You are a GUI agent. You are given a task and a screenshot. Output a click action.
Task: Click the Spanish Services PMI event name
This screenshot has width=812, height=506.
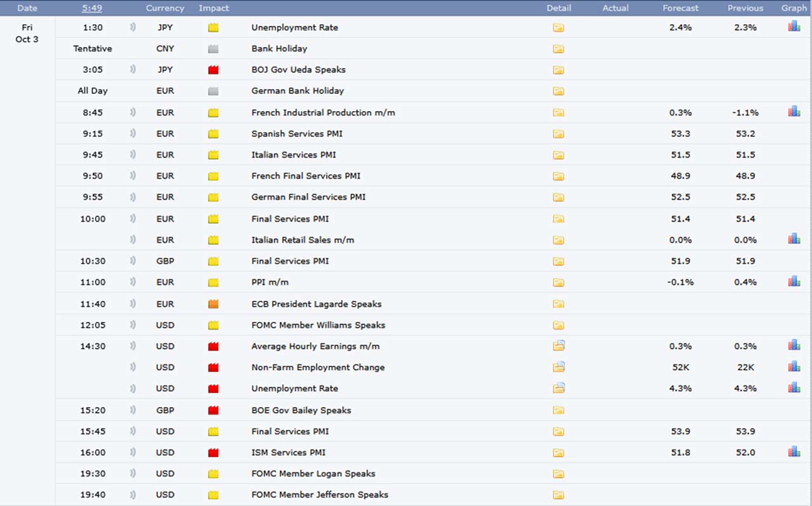[x=297, y=133]
